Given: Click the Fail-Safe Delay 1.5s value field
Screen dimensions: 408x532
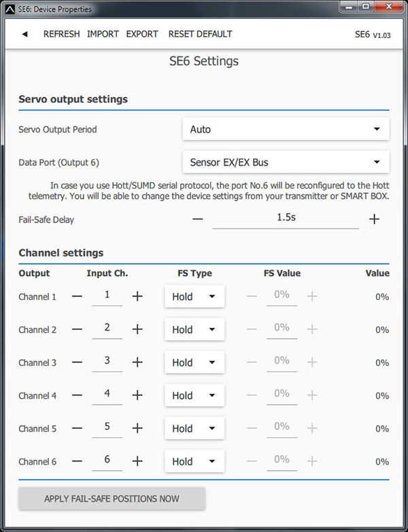Looking at the screenshot, I should pos(286,218).
